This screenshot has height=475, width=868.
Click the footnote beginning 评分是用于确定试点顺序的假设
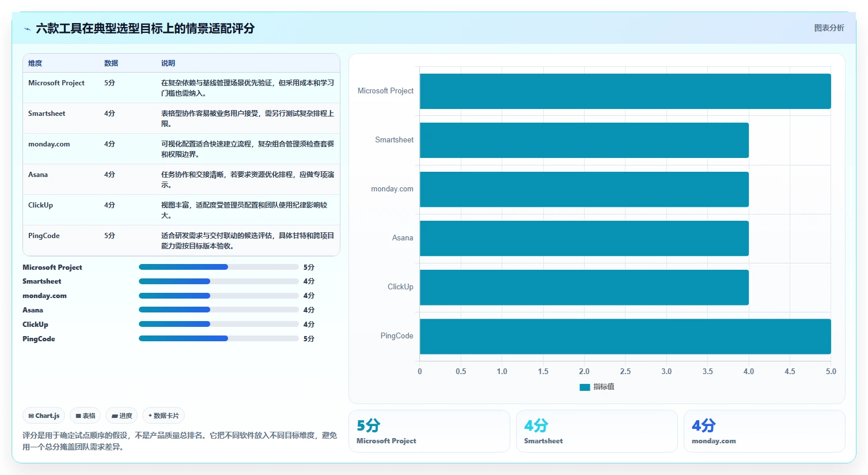point(180,441)
